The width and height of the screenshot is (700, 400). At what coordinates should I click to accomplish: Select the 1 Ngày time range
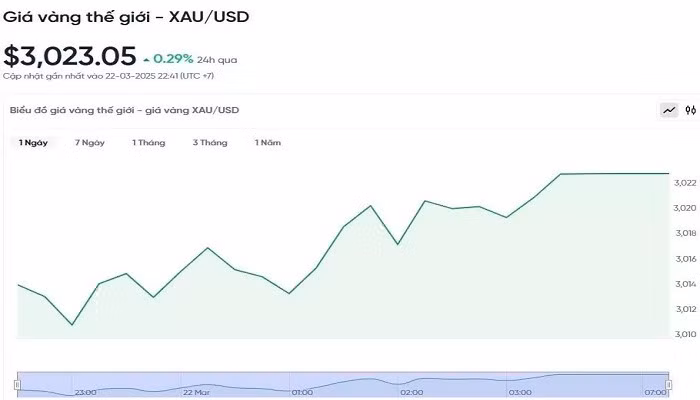point(33,143)
